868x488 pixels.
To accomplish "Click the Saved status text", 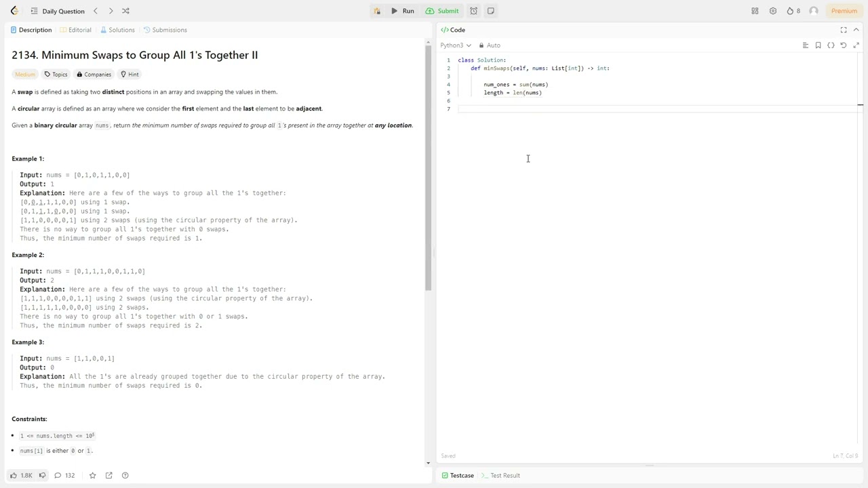I will click(448, 455).
